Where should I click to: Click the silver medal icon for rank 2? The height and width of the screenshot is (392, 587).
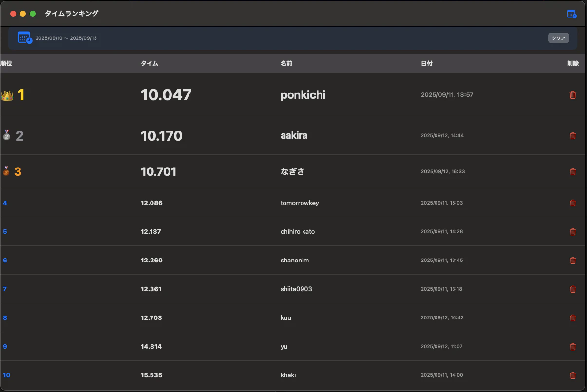pyautogui.click(x=6, y=135)
